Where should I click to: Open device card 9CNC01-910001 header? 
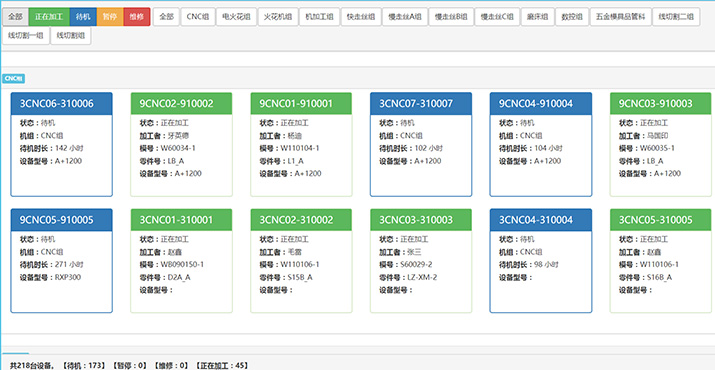point(301,104)
